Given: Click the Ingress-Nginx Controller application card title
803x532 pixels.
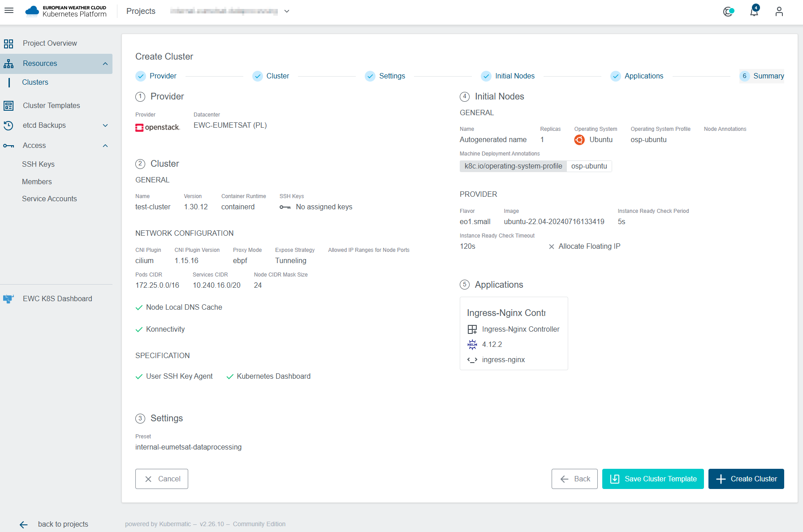Looking at the screenshot, I should point(506,313).
